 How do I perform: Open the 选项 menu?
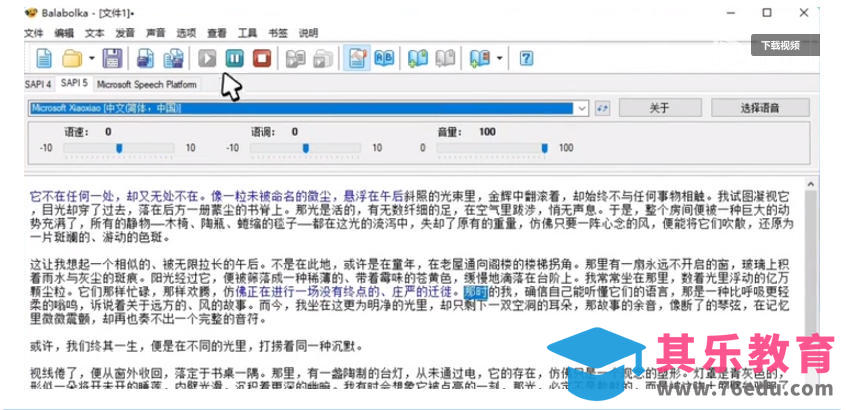click(186, 33)
